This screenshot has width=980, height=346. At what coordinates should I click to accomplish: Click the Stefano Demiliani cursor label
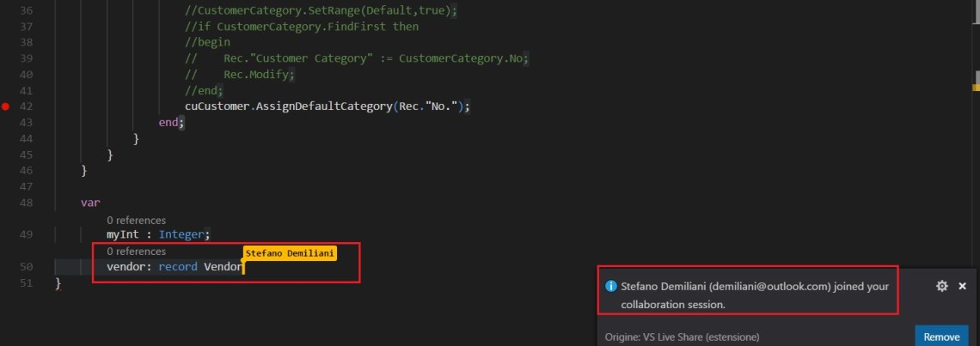coord(289,254)
